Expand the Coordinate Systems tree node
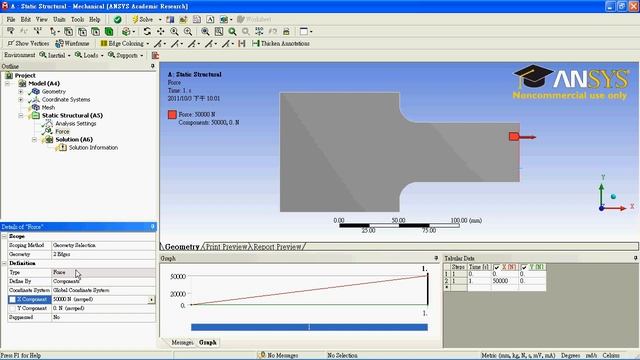This screenshot has height=360, width=640. pyautogui.click(x=20, y=99)
